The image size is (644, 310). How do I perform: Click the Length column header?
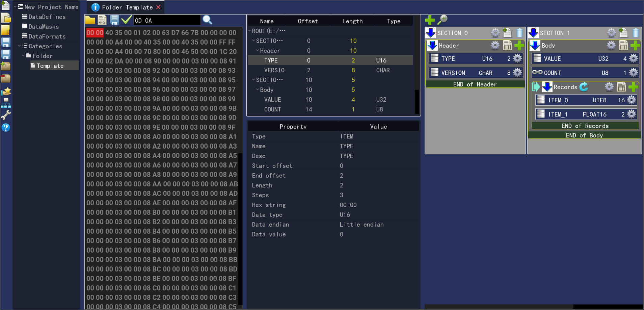coord(352,21)
